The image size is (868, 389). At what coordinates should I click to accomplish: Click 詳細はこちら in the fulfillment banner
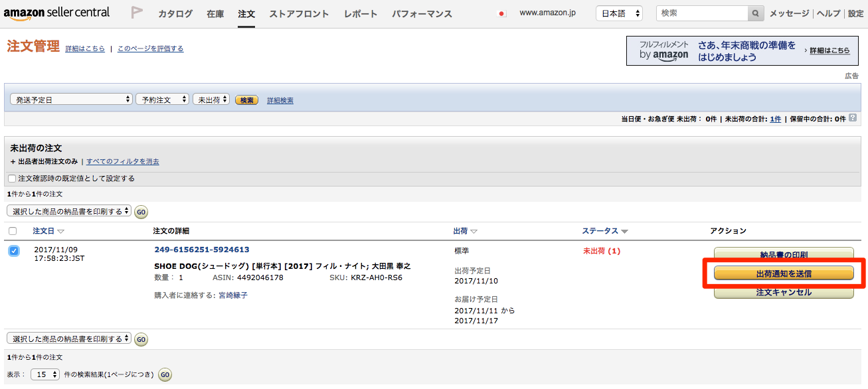pos(829,50)
